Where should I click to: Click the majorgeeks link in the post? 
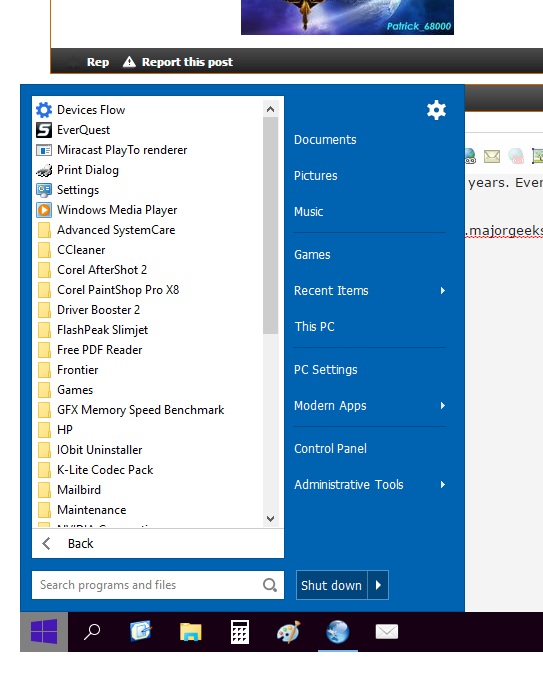[505, 231]
